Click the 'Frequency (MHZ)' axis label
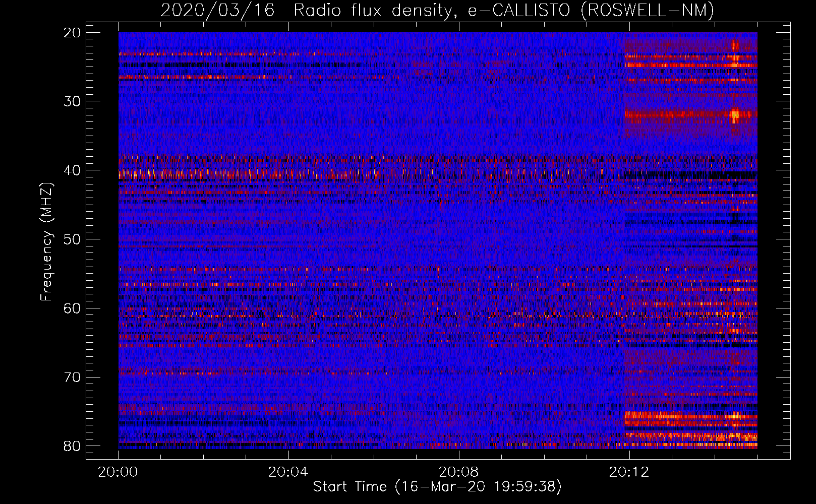Image resolution: width=816 pixels, height=504 pixels. pyautogui.click(x=46, y=242)
